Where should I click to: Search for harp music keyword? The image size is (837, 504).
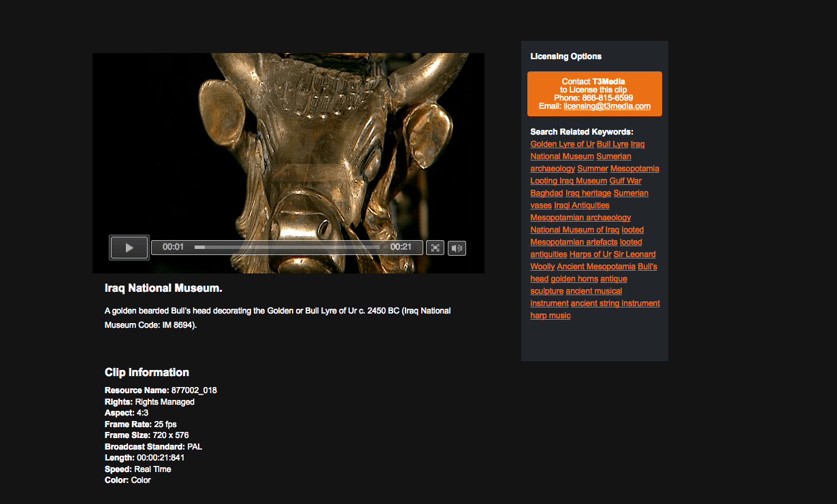point(551,316)
